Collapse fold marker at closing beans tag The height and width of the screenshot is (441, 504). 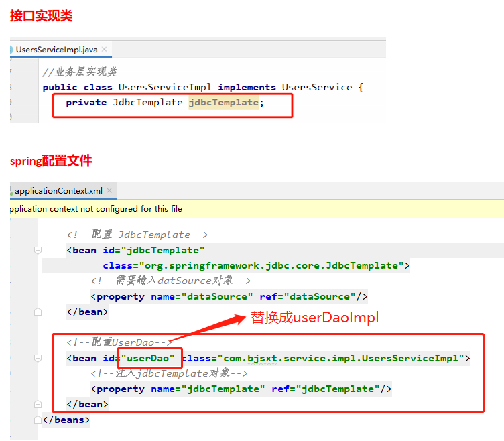point(38,420)
